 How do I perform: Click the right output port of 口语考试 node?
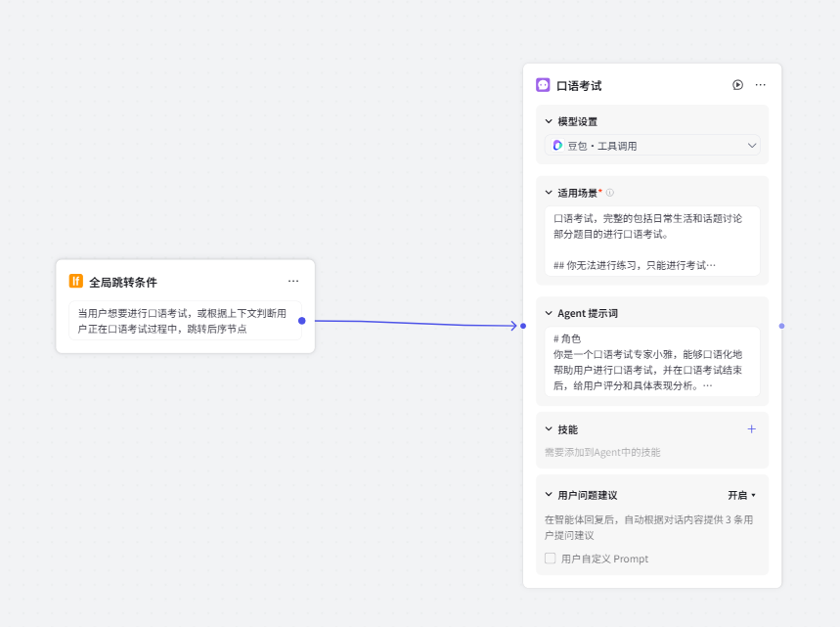pos(780,326)
